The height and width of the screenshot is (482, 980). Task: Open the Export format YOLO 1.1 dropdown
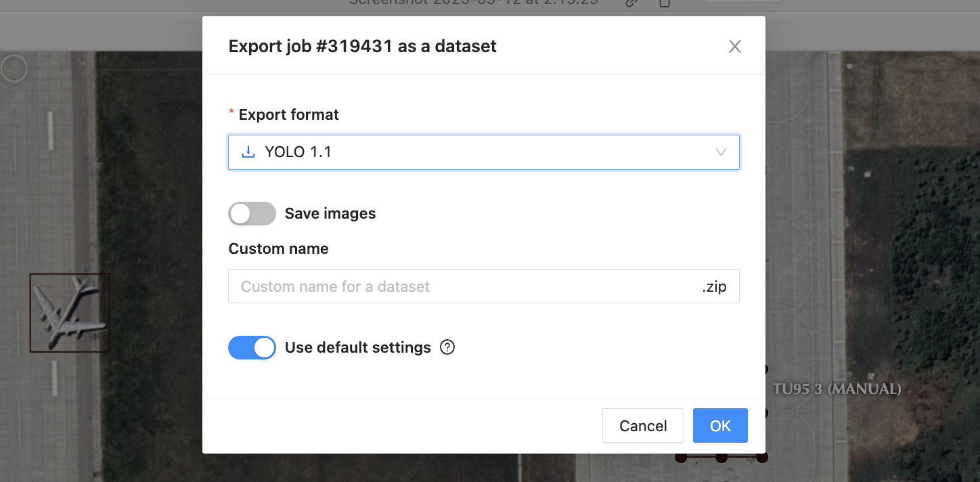pyautogui.click(x=484, y=152)
